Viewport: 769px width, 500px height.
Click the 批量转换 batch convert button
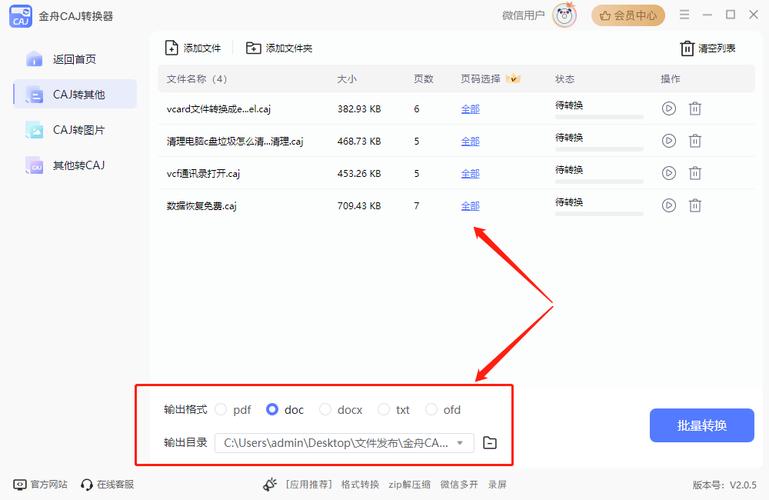tap(702, 425)
